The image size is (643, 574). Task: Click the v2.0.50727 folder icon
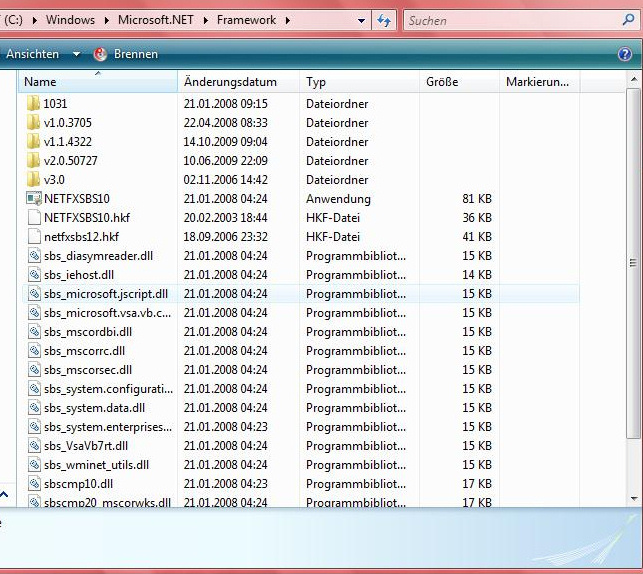[x=34, y=160]
